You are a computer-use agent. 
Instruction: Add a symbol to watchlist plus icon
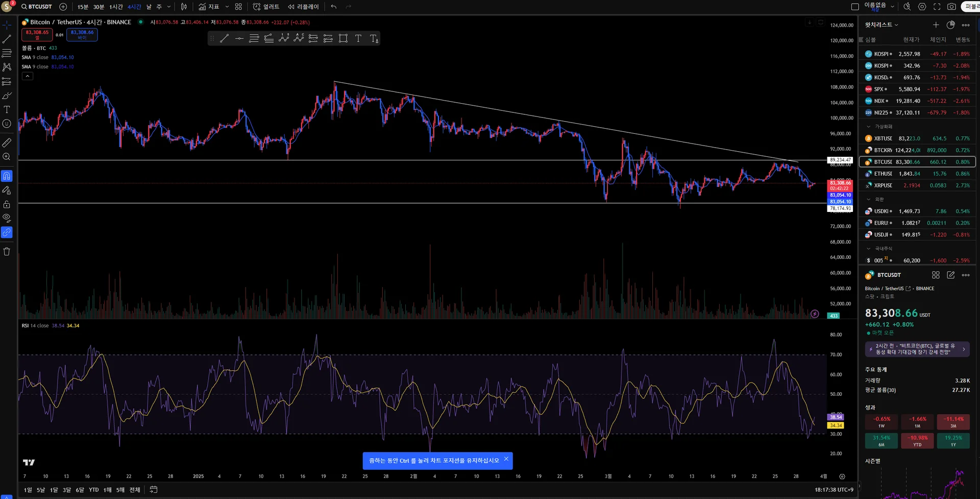(936, 25)
